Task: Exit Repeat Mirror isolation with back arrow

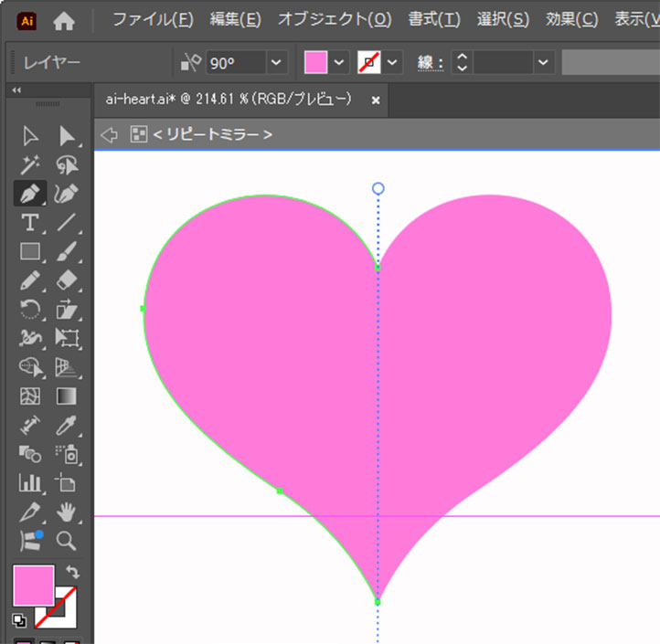Action: tap(109, 134)
